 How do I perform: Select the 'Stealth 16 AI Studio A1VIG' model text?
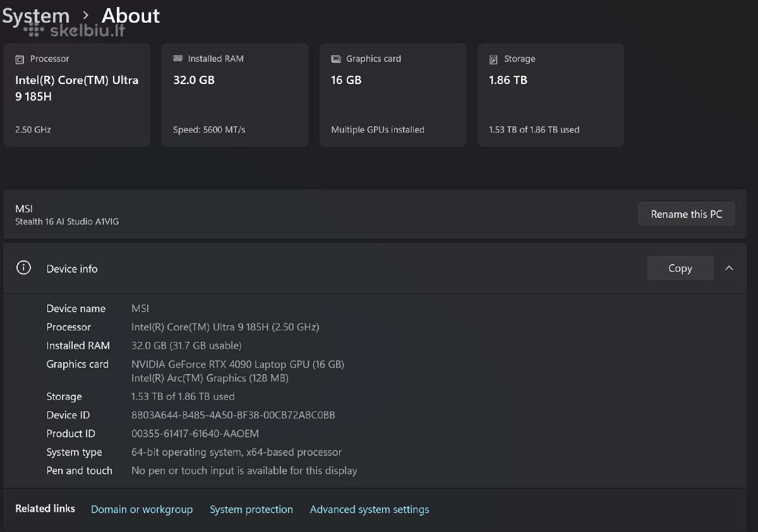pyautogui.click(x=67, y=222)
